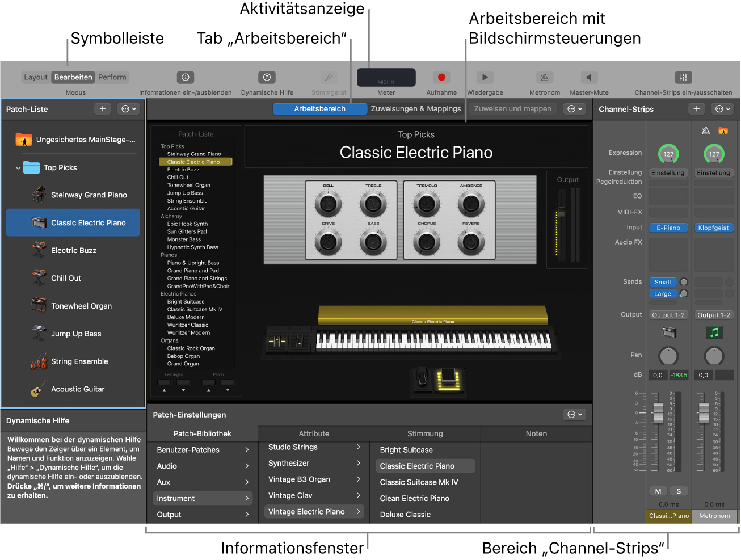Start Aufnahme with the red record button

pyautogui.click(x=441, y=77)
